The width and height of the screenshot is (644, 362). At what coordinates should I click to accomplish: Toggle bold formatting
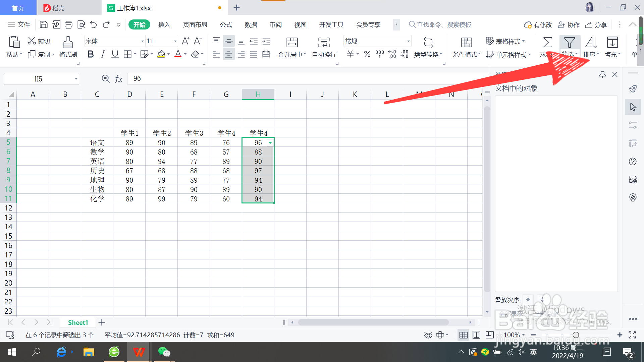point(90,54)
